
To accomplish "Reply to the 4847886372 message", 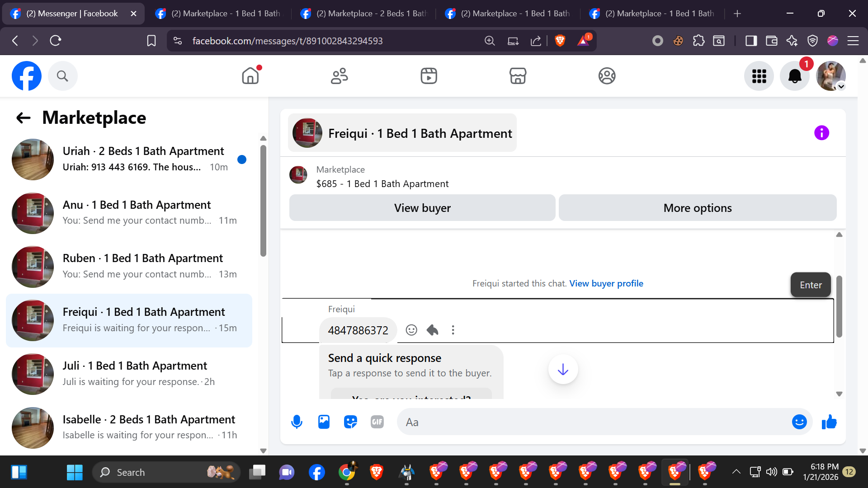I will pyautogui.click(x=432, y=330).
